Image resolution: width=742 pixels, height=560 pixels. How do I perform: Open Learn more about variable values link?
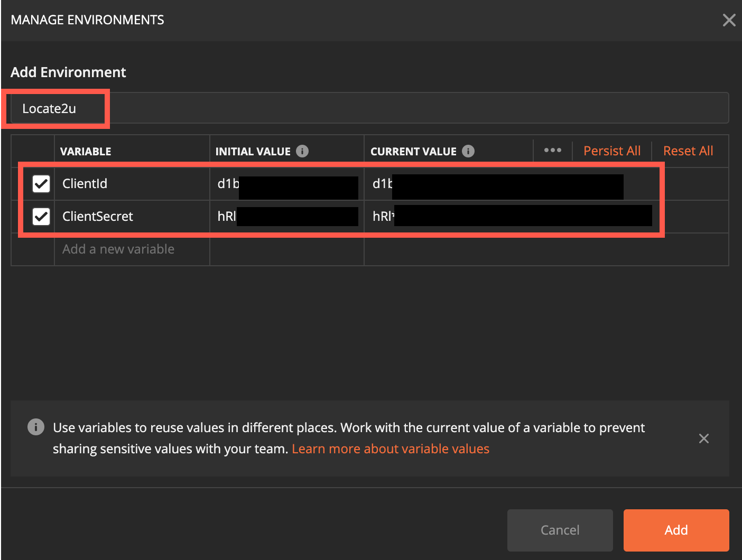[x=391, y=449]
